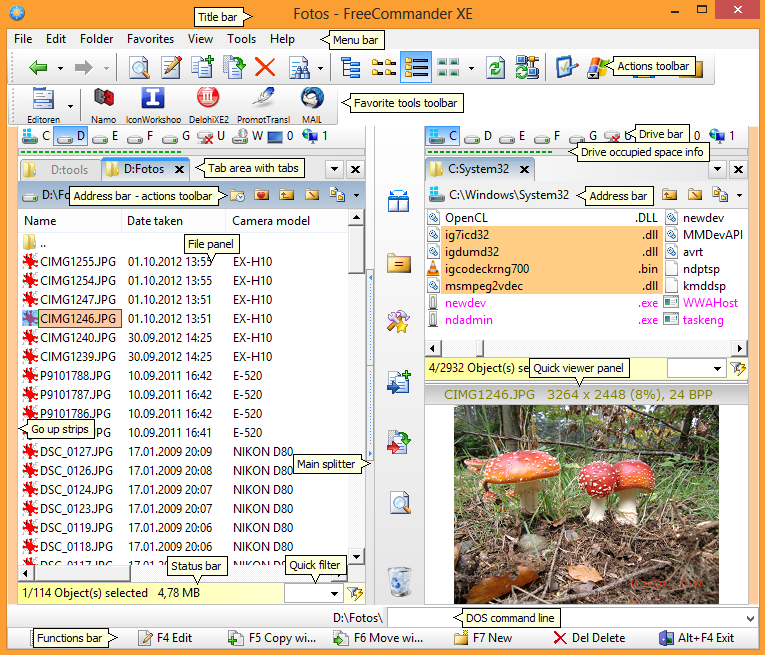Launch the IconWorkshop favorite tool
Viewport: 765px width, 655px height.
tap(153, 98)
